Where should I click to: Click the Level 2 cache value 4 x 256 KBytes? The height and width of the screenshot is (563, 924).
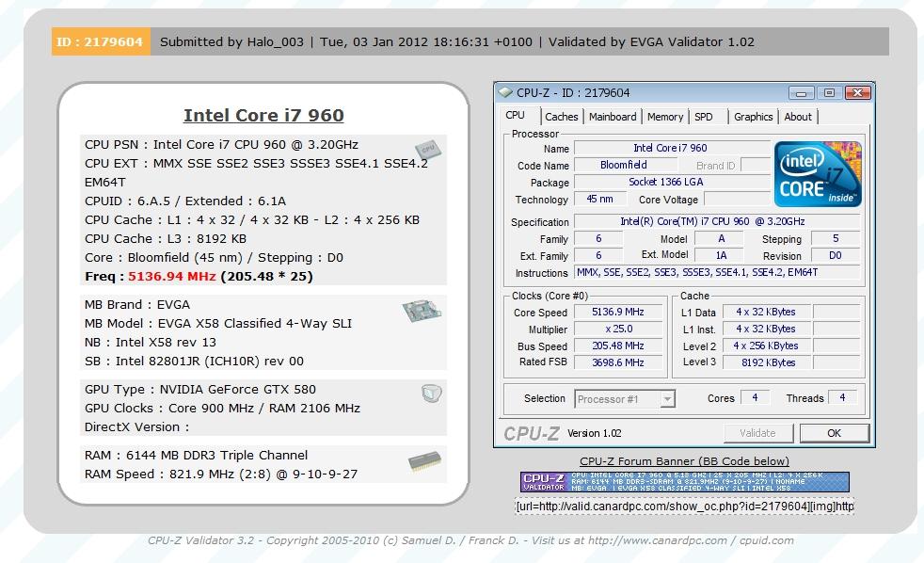point(766,346)
